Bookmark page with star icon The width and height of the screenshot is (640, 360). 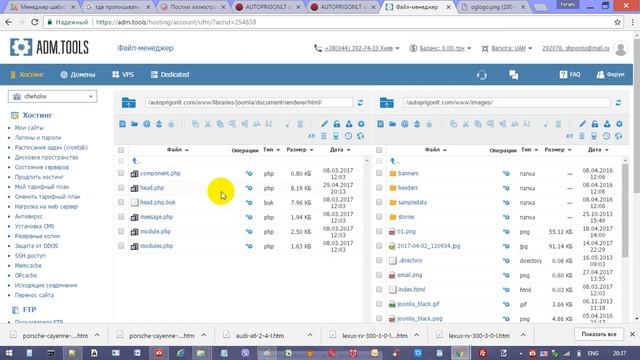tap(617, 22)
